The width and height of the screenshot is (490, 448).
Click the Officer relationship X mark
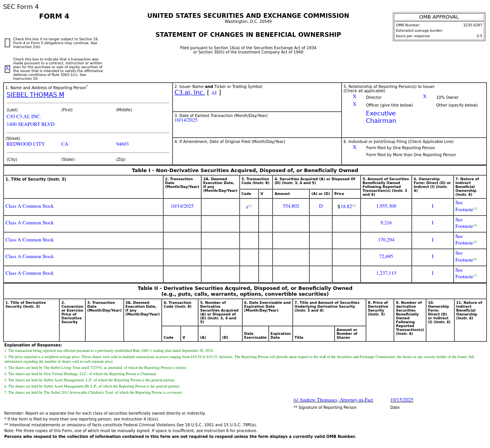pos(354,105)
